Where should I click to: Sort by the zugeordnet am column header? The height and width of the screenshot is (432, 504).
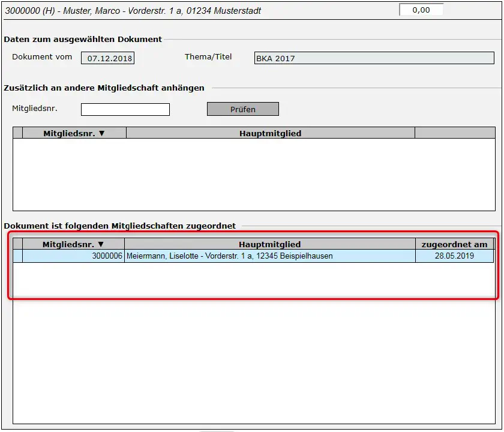pyautogui.click(x=454, y=244)
